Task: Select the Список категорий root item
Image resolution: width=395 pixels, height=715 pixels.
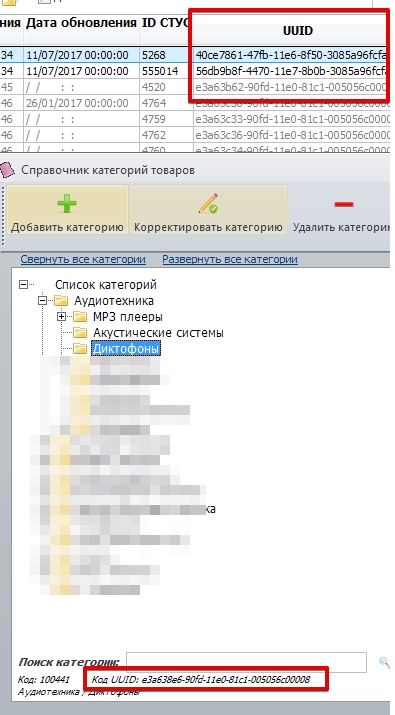Action: [x=106, y=285]
